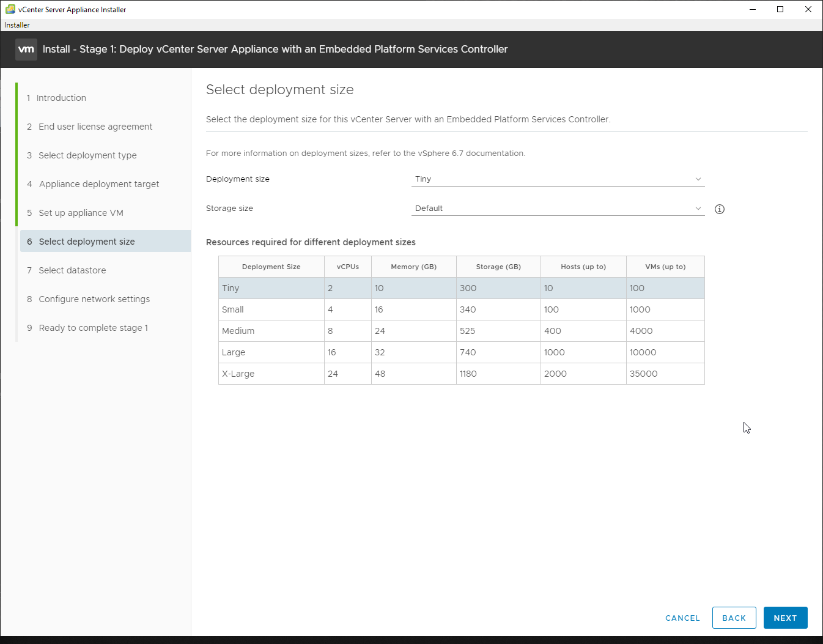This screenshot has height=644, width=823.
Task: Select the Tiny row in the table
Action: click(x=462, y=288)
